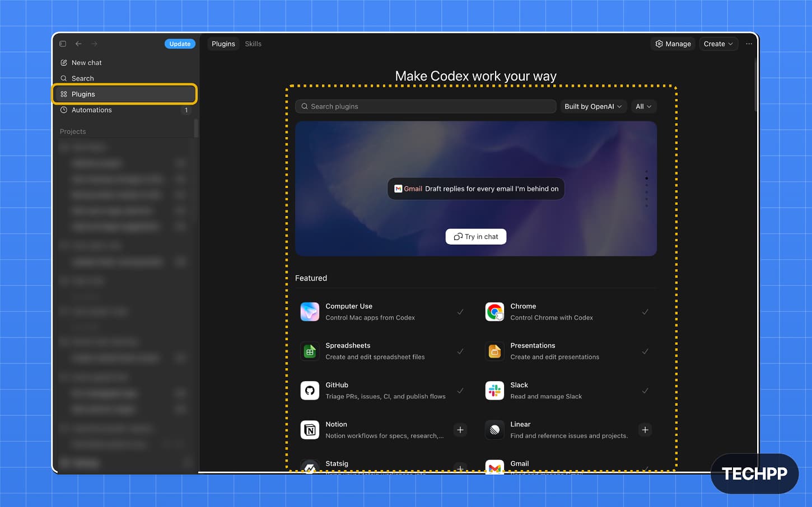
Task: Click the second carousel page dot
Action: click(x=646, y=179)
